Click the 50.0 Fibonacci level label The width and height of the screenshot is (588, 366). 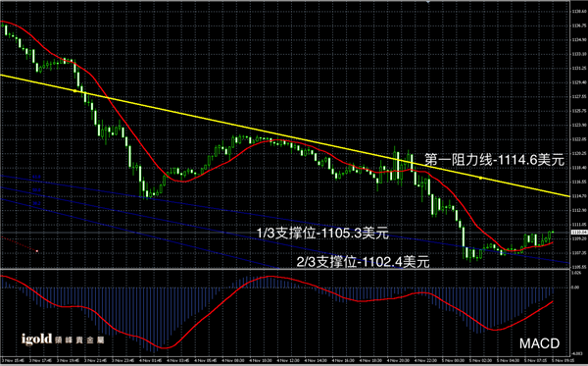(36, 190)
